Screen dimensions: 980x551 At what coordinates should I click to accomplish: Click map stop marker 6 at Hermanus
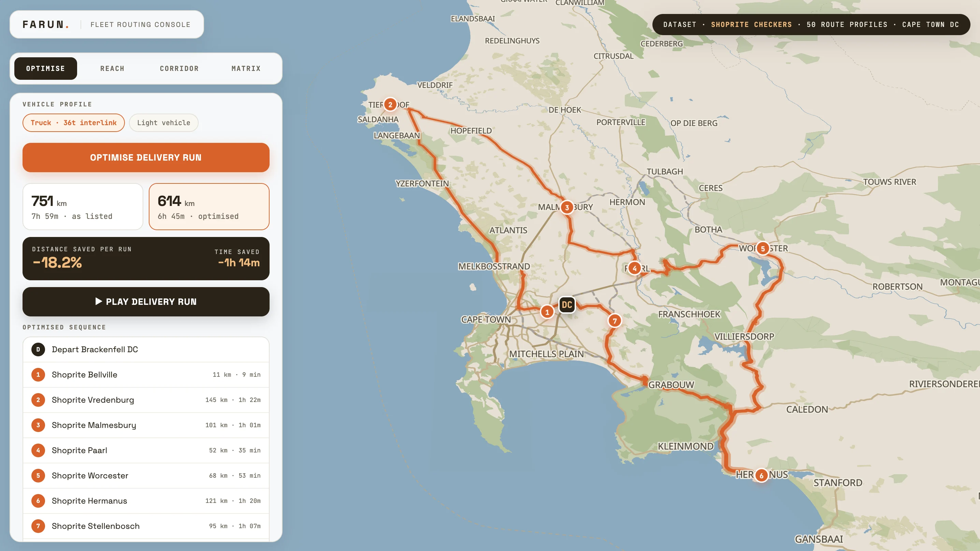click(761, 475)
